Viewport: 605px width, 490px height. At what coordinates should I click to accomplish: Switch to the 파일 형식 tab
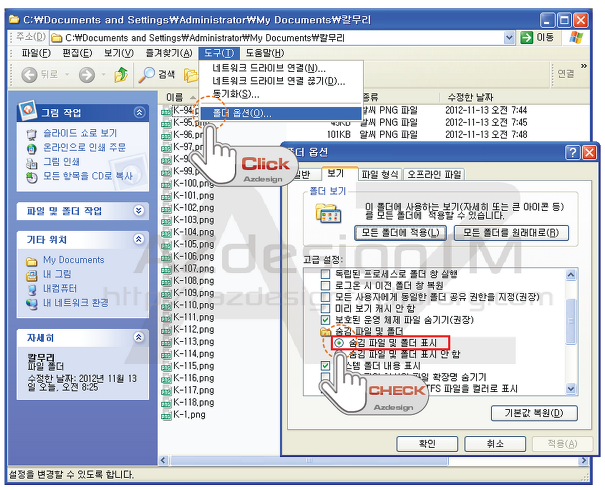tap(380, 174)
